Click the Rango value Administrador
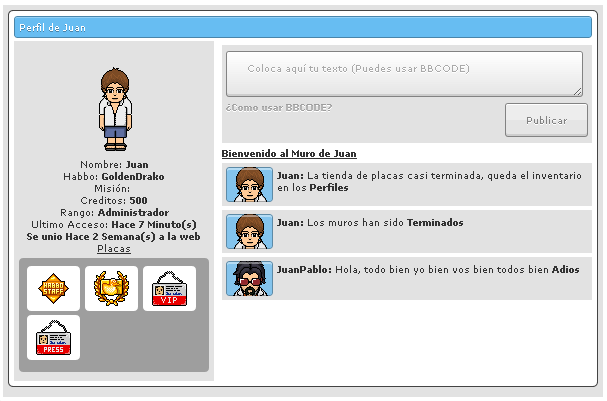 133,212
